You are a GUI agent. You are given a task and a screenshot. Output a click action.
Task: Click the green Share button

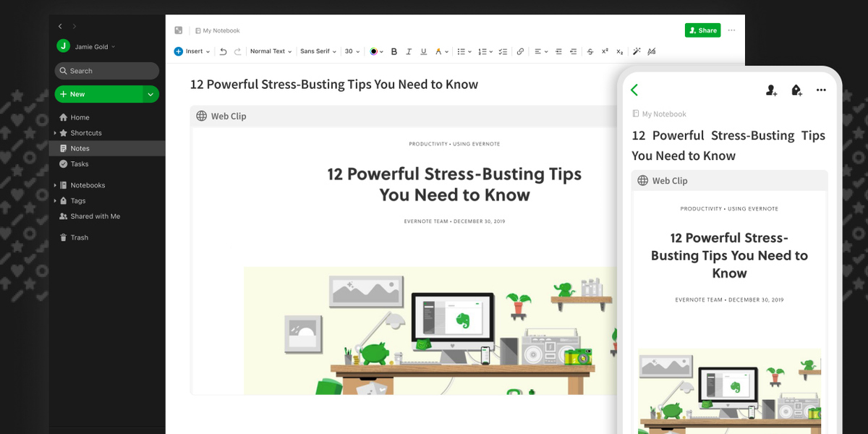pyautogui.click(x=702, y=30)
